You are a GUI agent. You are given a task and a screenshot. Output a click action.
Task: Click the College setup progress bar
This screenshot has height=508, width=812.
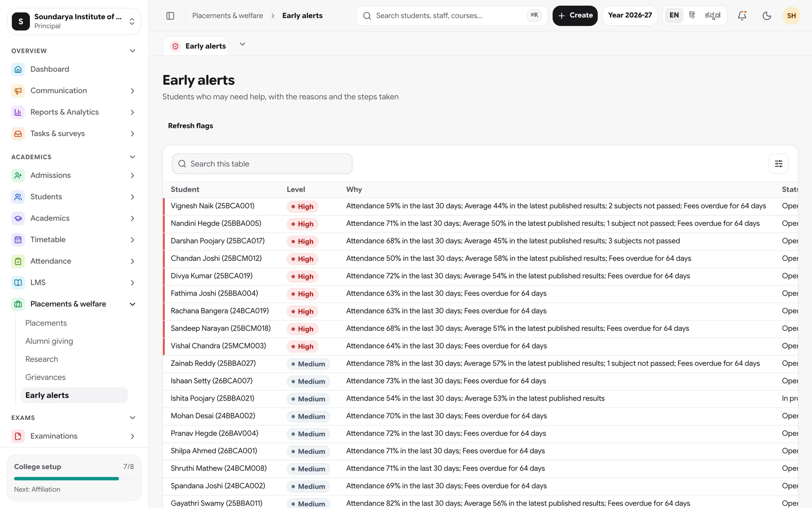coord(74,479)
